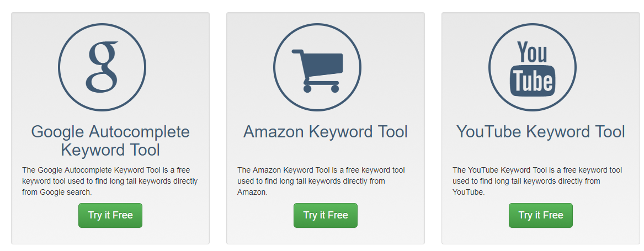Launch the YouTube Keyword Tool Try it Free

click(x=540, y=215)
